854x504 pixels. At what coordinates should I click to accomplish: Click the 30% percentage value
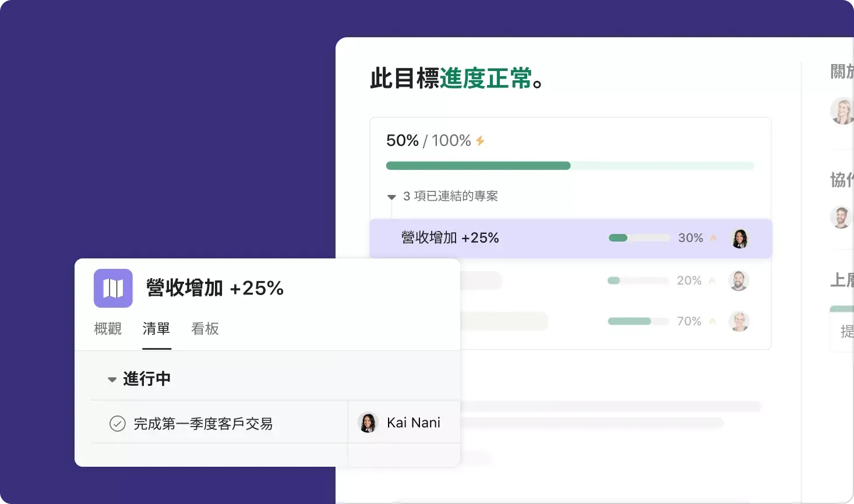pos(691,237)
